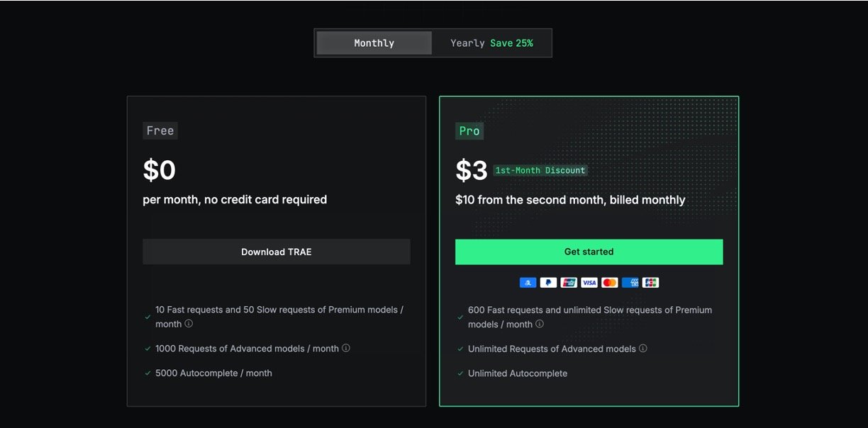Click the Mastercard icon
This screenshot has height=428, width=868.
click(x=610, y=283)
